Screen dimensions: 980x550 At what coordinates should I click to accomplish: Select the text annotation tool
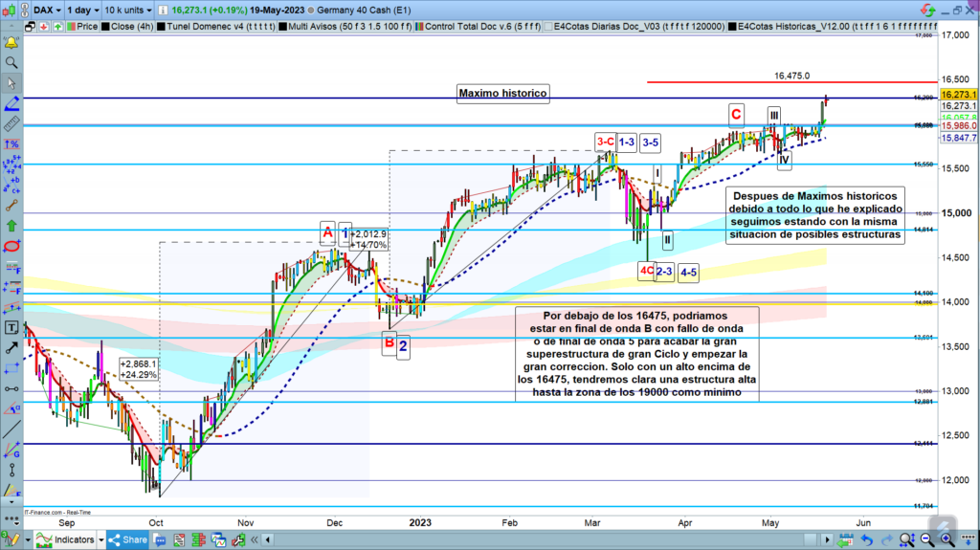point(11,327)
